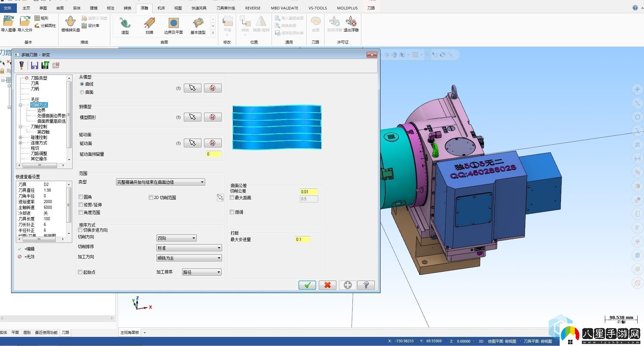Click the tool icon in dialog toolbar
Screen dimensions: 644x346
tap(22, 65)
